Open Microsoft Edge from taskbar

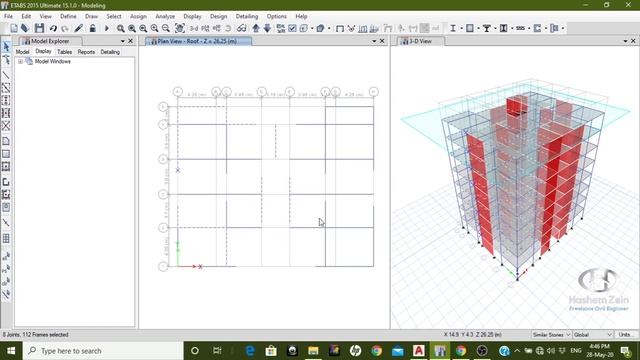point(250,351)
